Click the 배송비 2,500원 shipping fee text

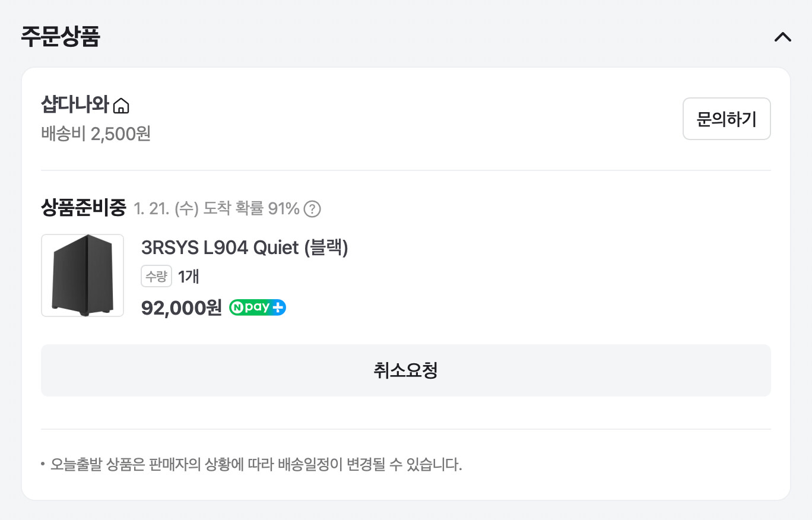tap(96, 134)
